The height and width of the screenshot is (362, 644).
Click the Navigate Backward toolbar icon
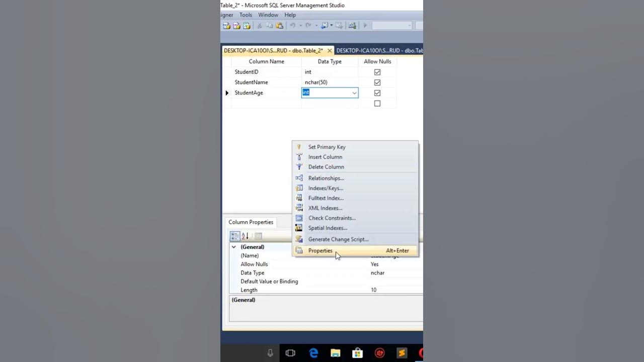point(325,26)
